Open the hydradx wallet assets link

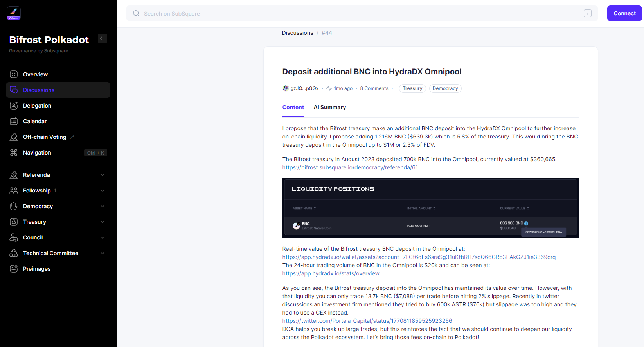pyautogui.click(x=419, y=257)
